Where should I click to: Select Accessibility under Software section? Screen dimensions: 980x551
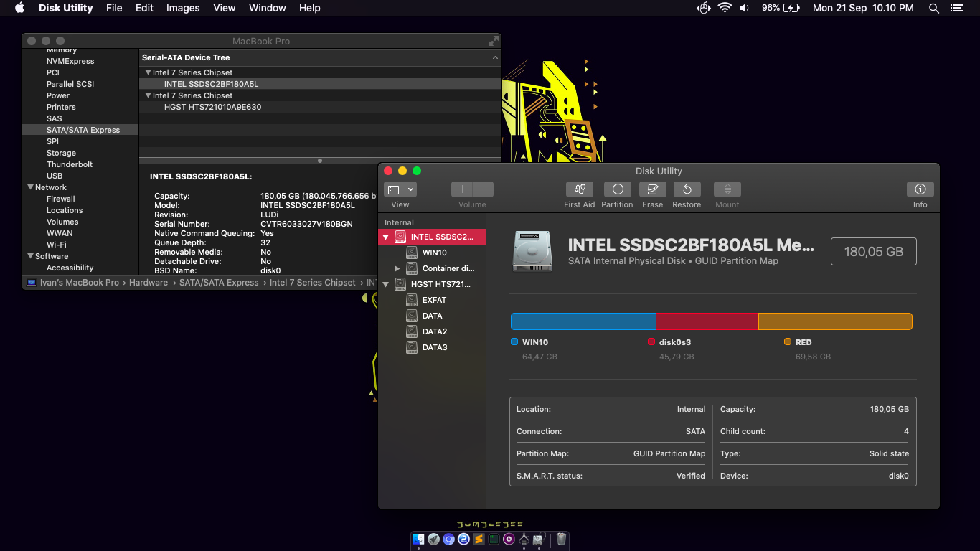[x=70, y=268]
